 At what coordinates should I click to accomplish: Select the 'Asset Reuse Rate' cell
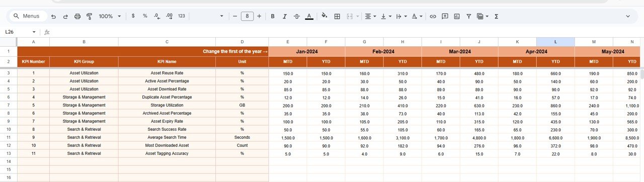167,73
